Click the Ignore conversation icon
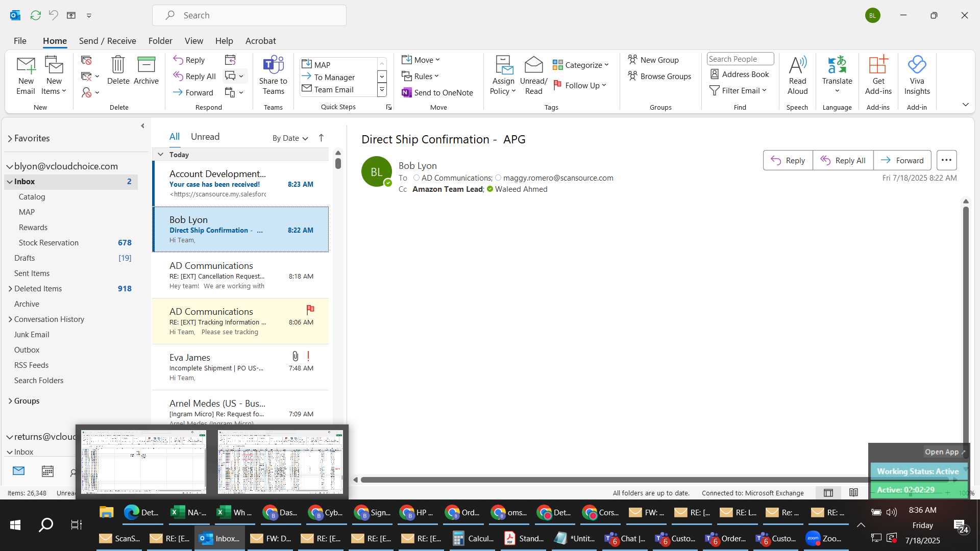This screenshot has height=551, width=980. (x=86, y=60)
